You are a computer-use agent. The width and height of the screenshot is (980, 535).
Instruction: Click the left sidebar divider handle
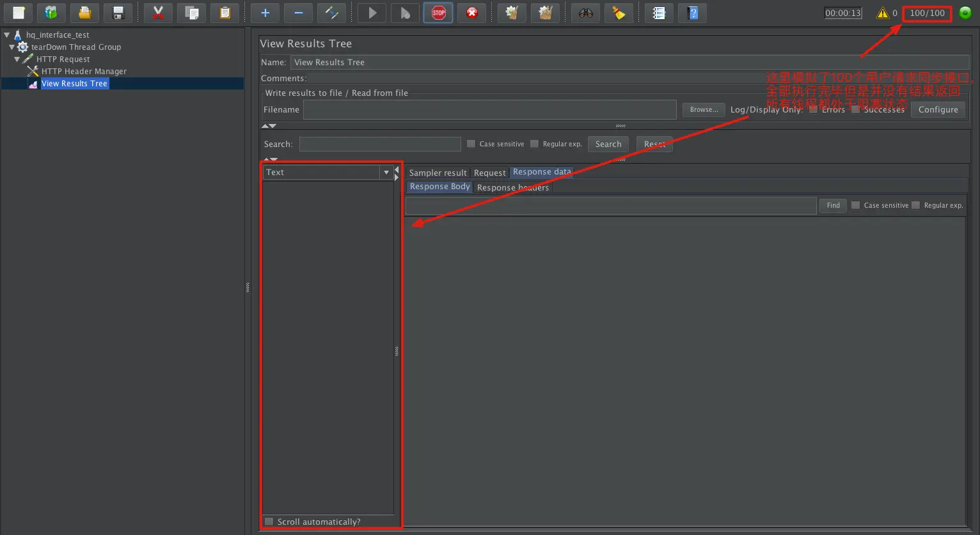coord(248,288)
